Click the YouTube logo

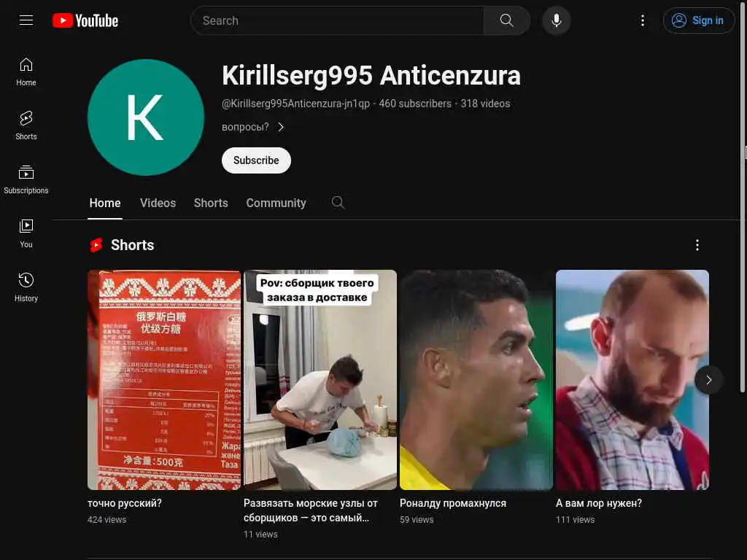pyautogui.click(x=85, y=20)
